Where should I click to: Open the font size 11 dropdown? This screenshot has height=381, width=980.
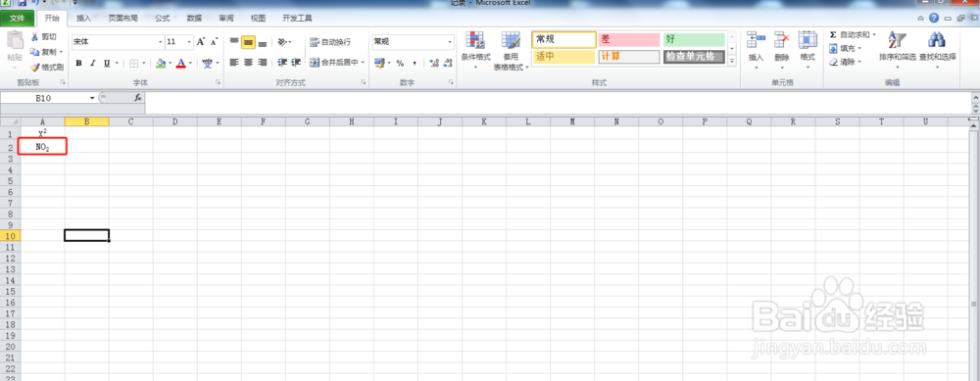click(189, 42)
